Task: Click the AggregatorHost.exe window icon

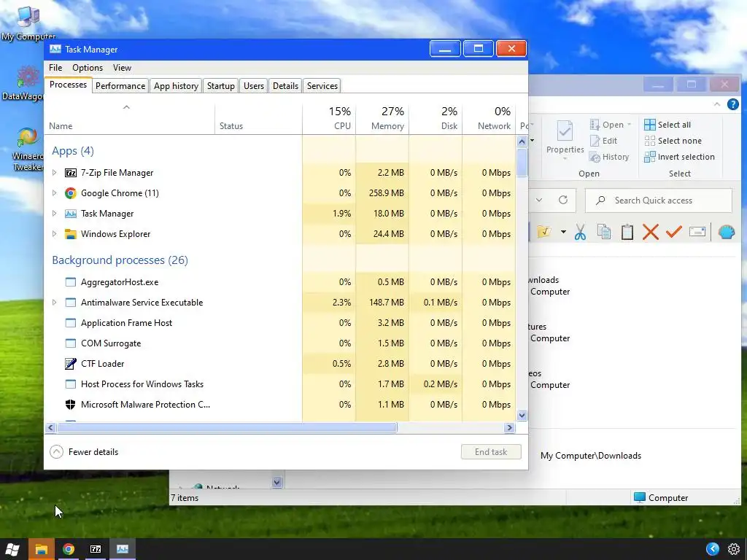Action: click(x=71, y=282)
